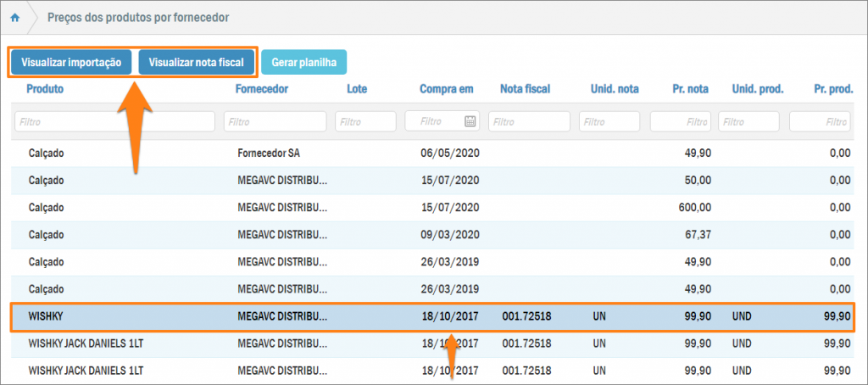
Task: Sort by Produto column header
Action: tap(45, 89)
